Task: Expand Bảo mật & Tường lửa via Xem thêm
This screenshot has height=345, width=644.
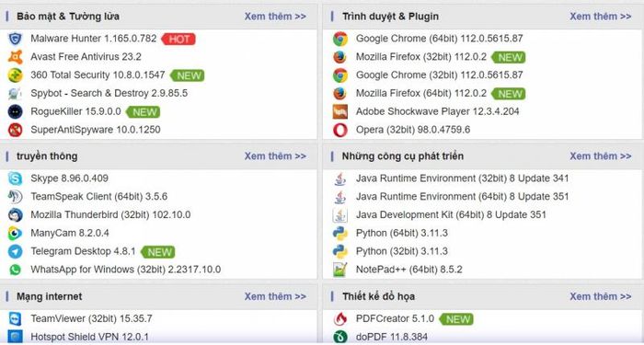Action: pyautogui.click(x=275, y=17)
